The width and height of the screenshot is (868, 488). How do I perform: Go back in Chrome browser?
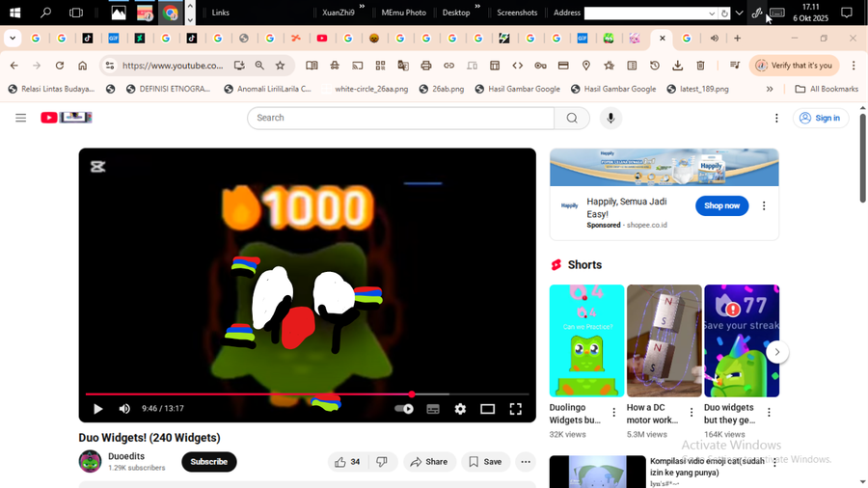14,66
